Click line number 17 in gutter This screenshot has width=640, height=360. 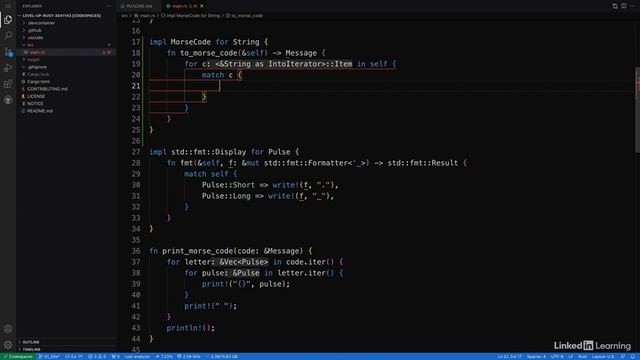pos(136,42)
